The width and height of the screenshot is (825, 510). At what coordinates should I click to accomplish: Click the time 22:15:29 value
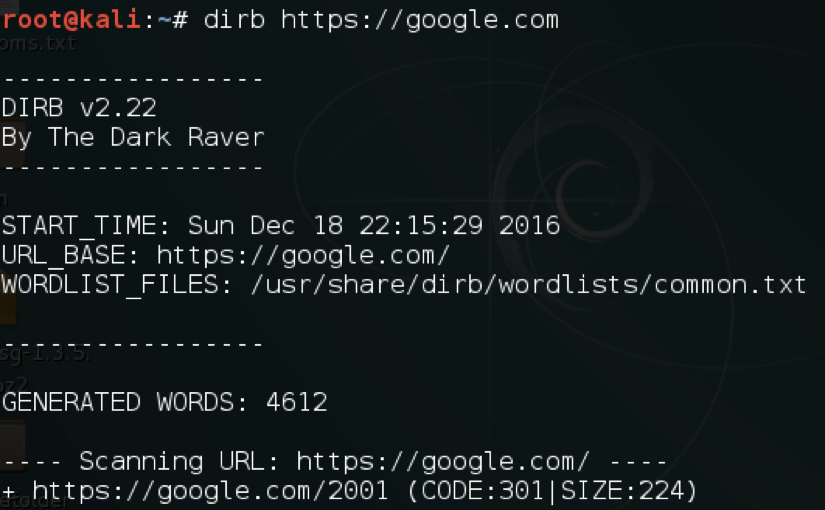tap(421, 226)
